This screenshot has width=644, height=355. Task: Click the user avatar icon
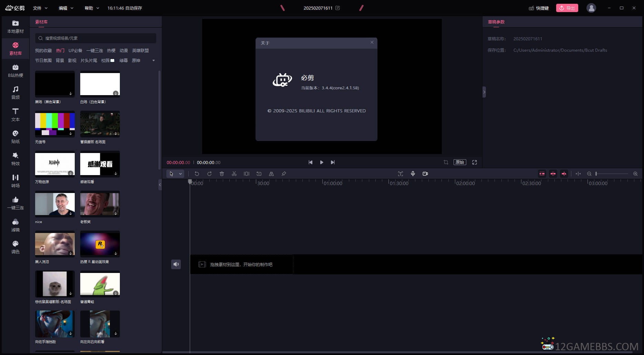[x=591, y=8]
